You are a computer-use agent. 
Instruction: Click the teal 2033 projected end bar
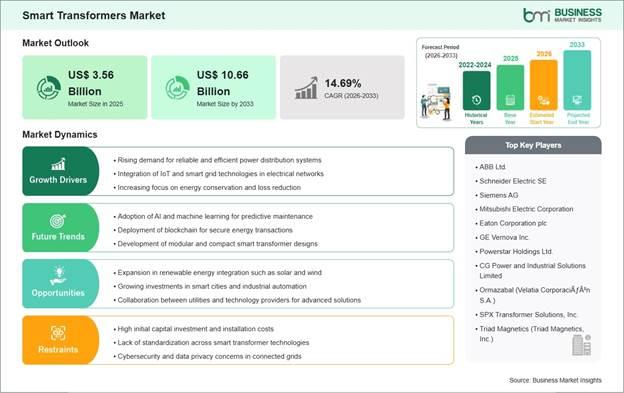coord(577,80)
